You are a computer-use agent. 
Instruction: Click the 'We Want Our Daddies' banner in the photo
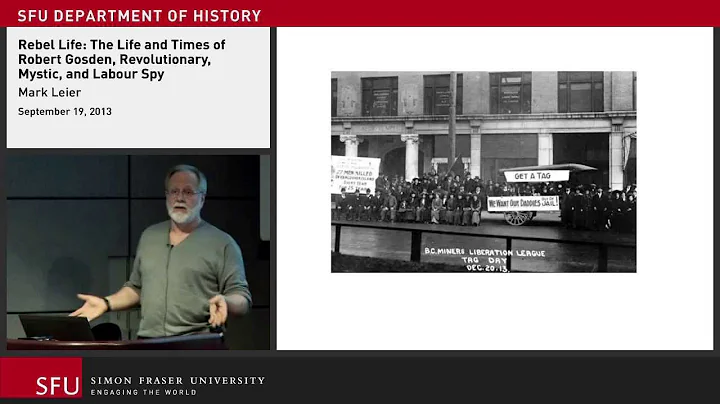tap(523, 203)
